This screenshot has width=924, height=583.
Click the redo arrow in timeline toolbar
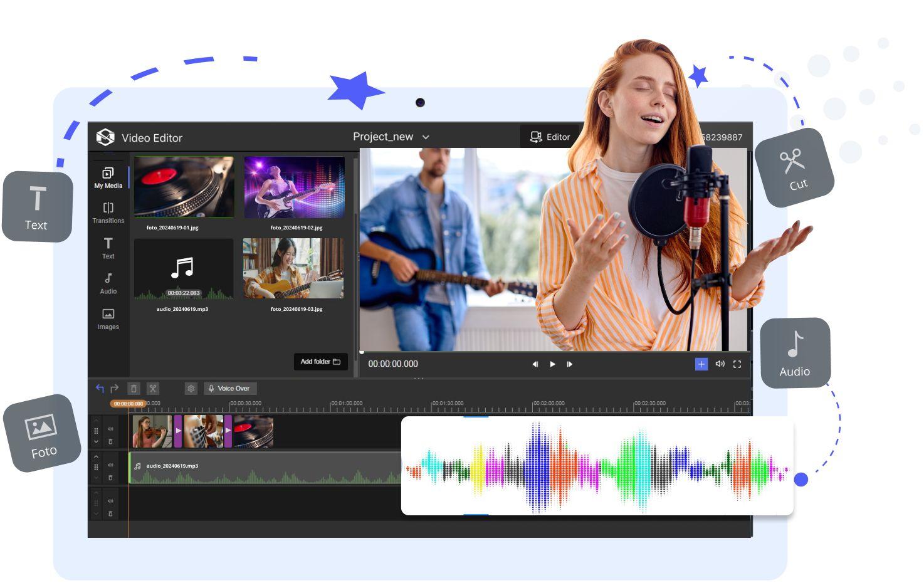click(x=115, y=389)
